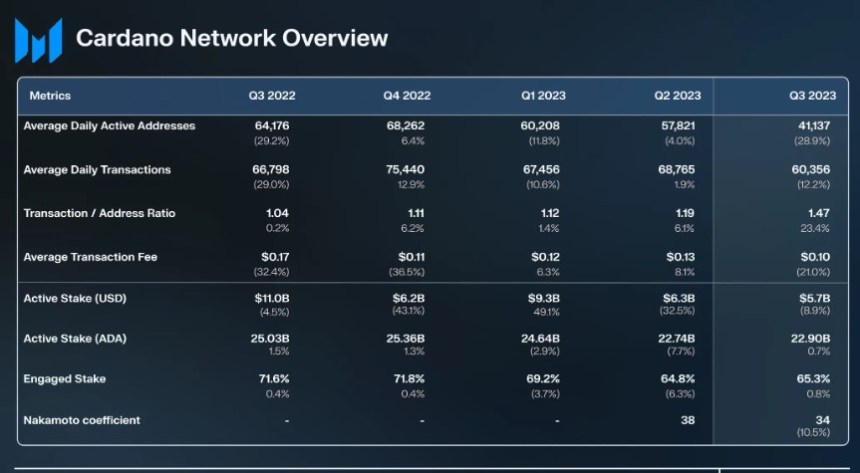Click the Q2 2023 column header

click(677, 96)
